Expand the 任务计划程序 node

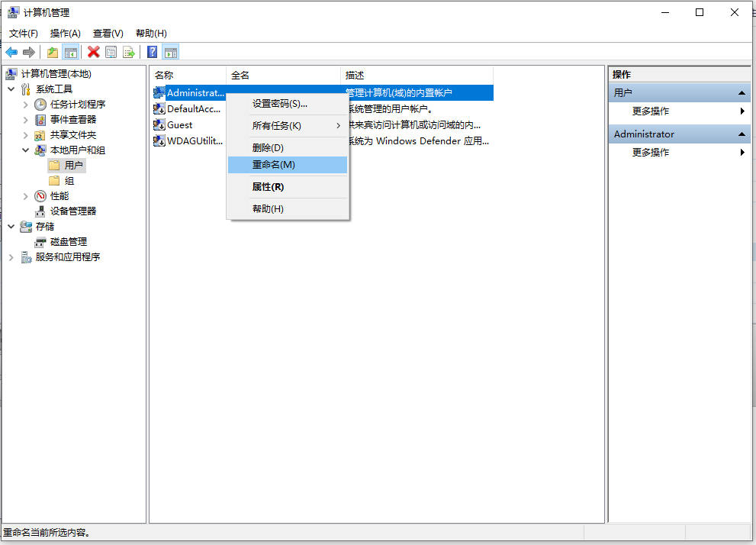click(x=25, y=104)
